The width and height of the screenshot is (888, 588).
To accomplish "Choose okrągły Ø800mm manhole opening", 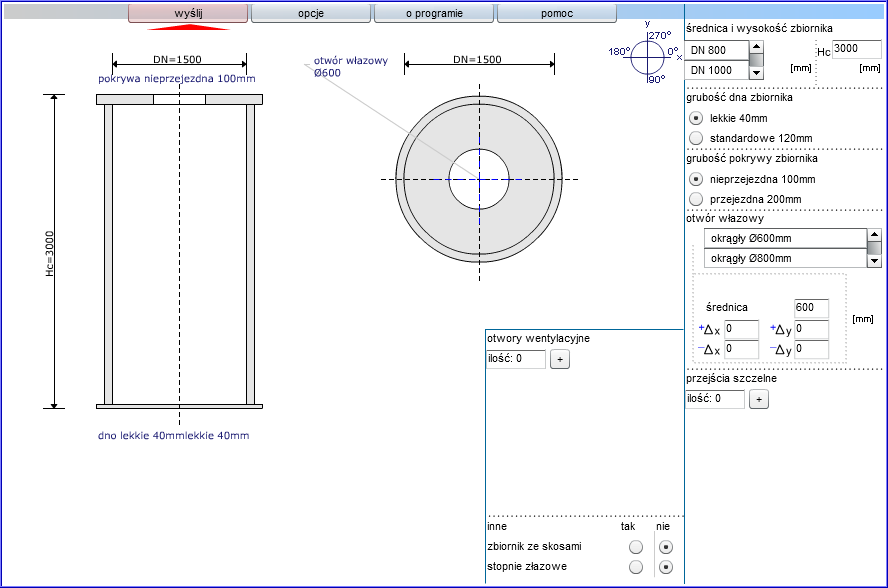I will 785,258.
